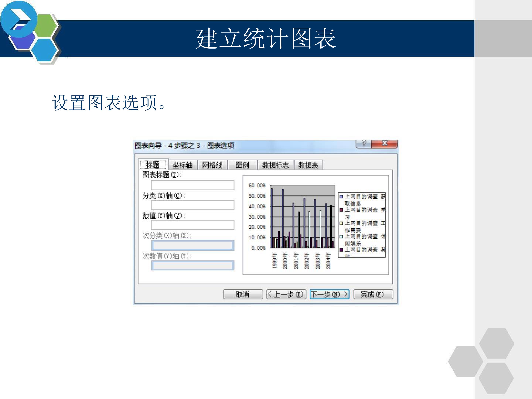The height and width of the screenshot is (399, 532).
Task: Click the 2002年 axis label
Action: (307, 260)
